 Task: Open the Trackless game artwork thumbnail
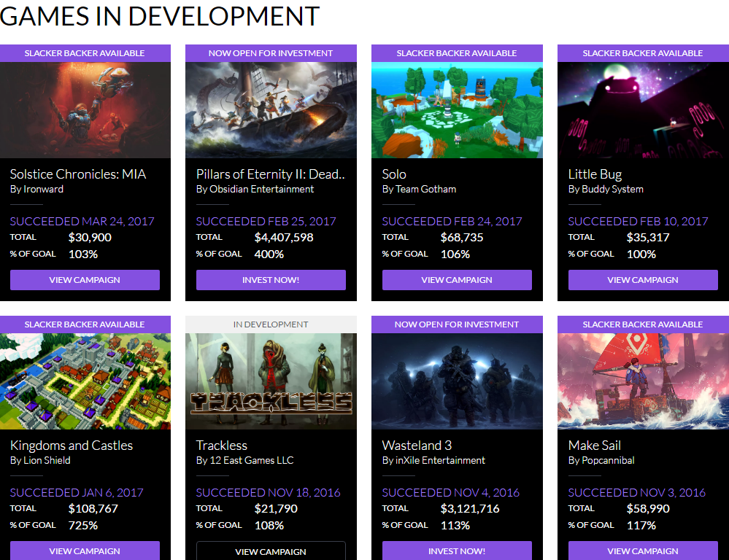(x=271, y=381)
